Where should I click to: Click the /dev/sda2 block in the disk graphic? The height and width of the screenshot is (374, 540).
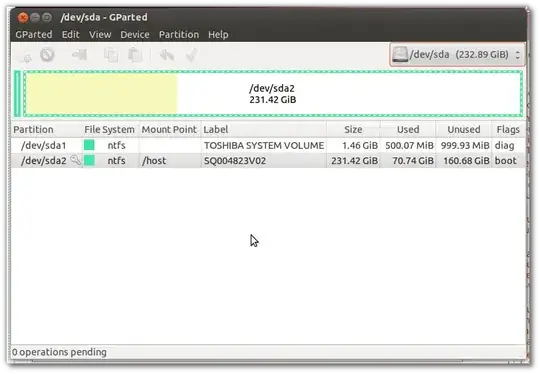(273, 94)
